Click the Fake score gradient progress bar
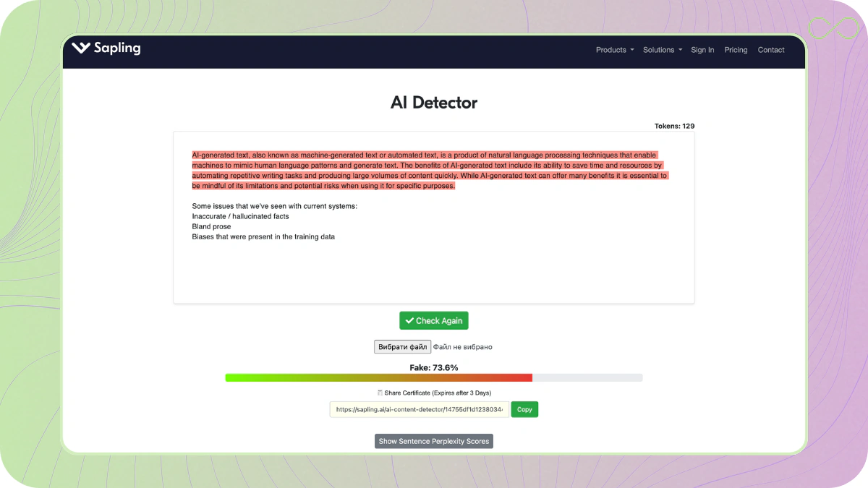The image size is (868, 488). tap(434, 377)
